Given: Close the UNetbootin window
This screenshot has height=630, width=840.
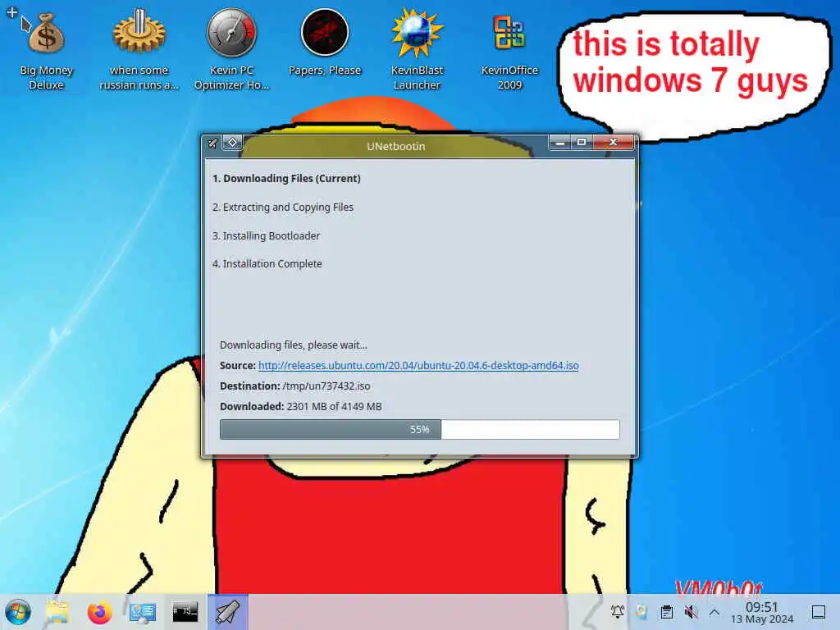Looking at the screenshot, I should tap(614, 143).
